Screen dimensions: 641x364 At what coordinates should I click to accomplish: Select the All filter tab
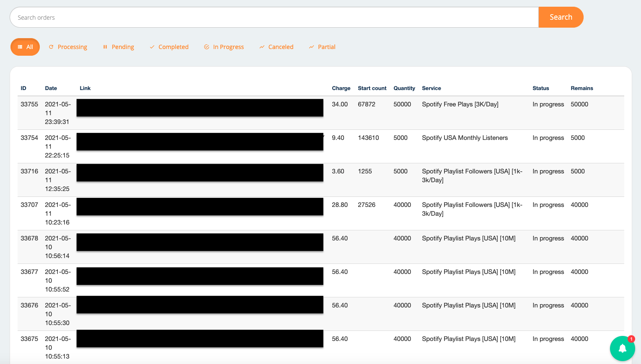[25, 47]
